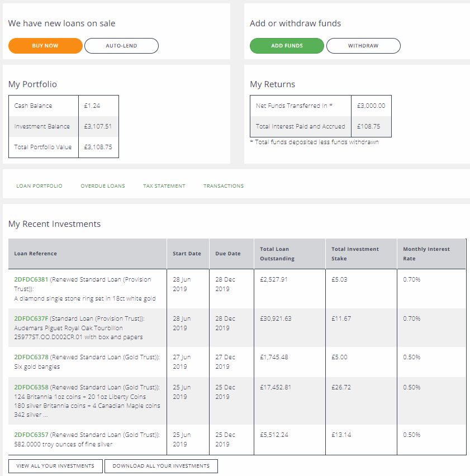Image resolution: width=470 pixels, height=476 pixels.
Task: Open the 2DFDC6358 loan details
Action: (31, 387)
